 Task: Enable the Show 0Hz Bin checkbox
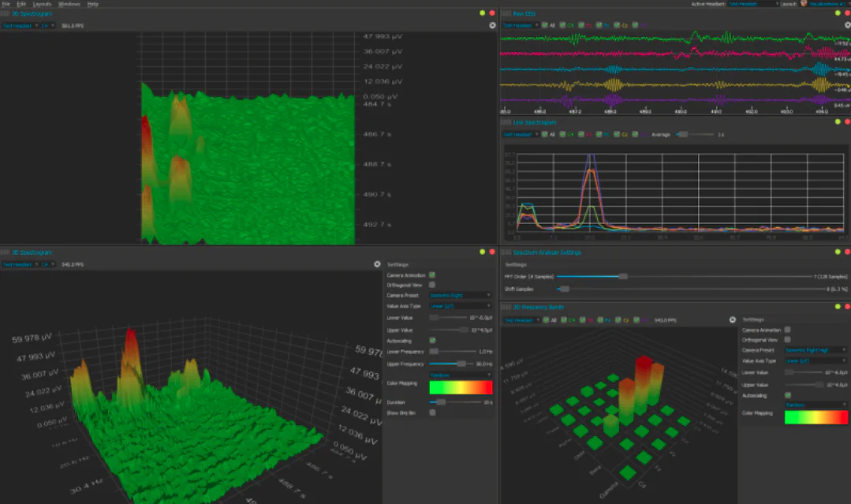(432, 413)
